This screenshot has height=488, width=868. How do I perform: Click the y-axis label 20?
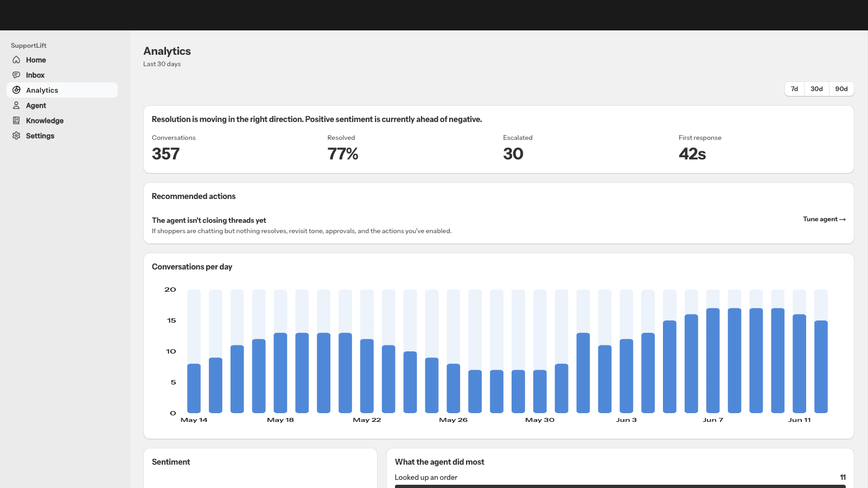170,290
